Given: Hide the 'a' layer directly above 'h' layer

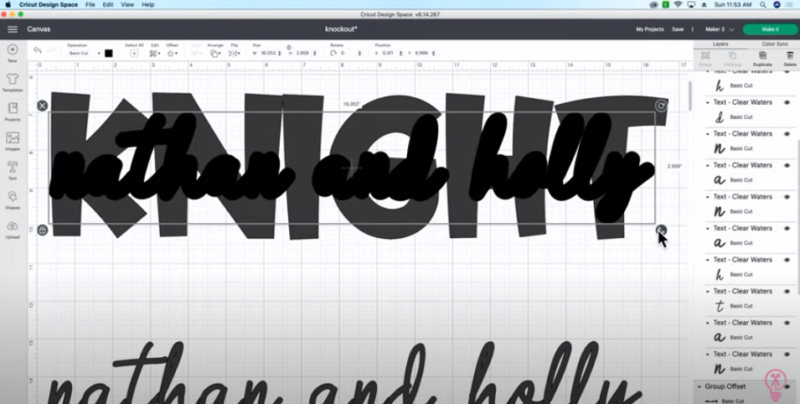Looking at the screenshot, I should 787,229.
